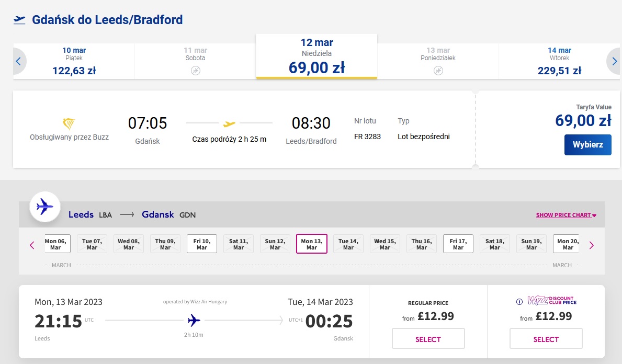Choose the 12 mar Niedziela 69,00 zł tab
This screenshot has width=622, height=364.
point(316,56)
